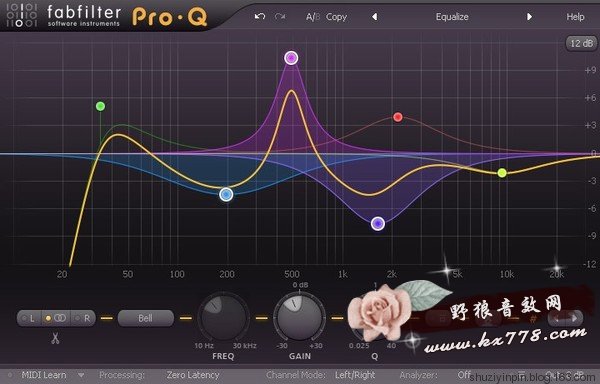Set band to Right channel with R
600x384 pixels.
[83, 318]
